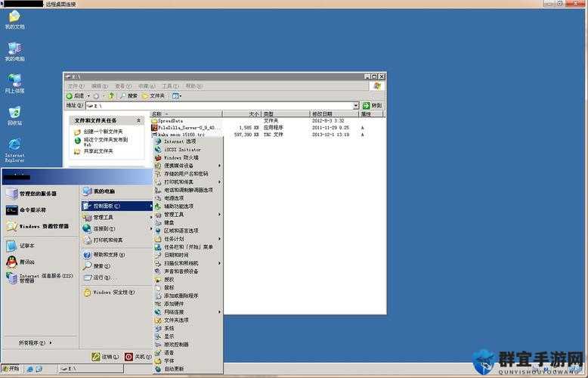Open 字体 control panel item
588x378 pixels.
pos(188,361)
